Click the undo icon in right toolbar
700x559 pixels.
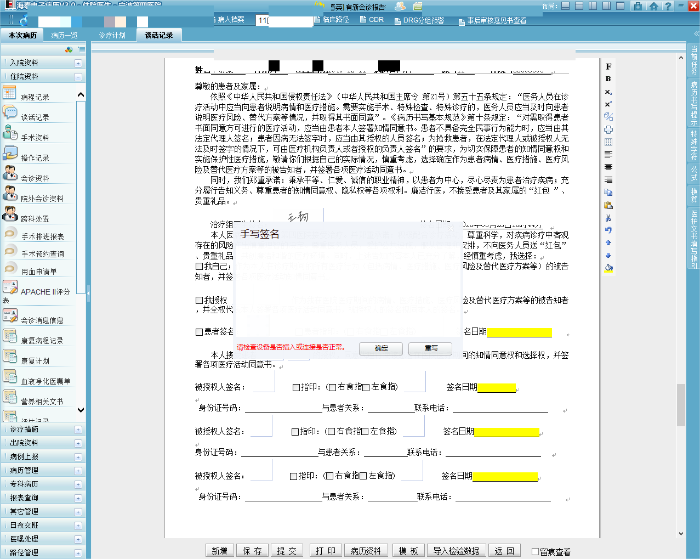tap(609, 230)
